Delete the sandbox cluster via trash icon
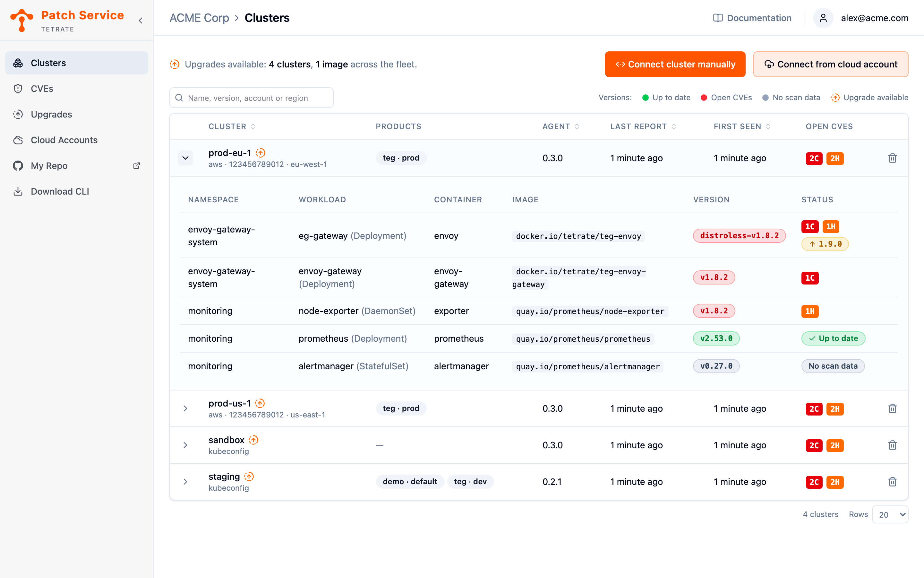The image size is (924, 578). (892, 445)
